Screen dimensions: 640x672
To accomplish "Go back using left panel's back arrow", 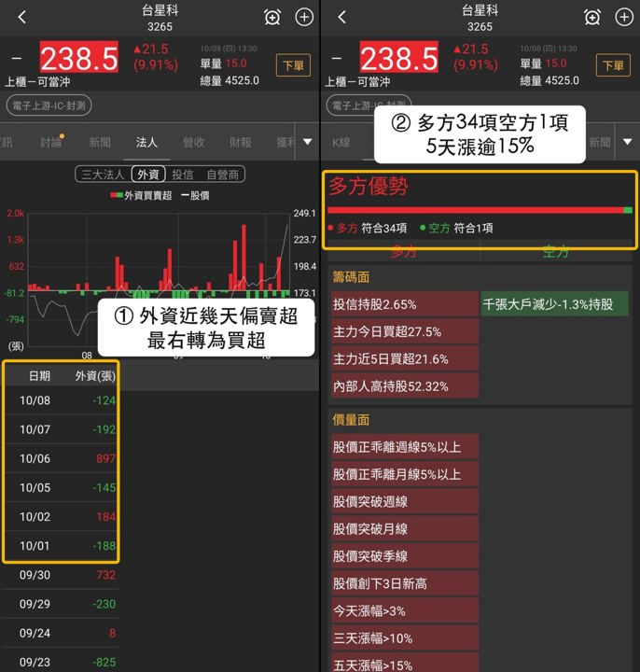I will point(22,17).
